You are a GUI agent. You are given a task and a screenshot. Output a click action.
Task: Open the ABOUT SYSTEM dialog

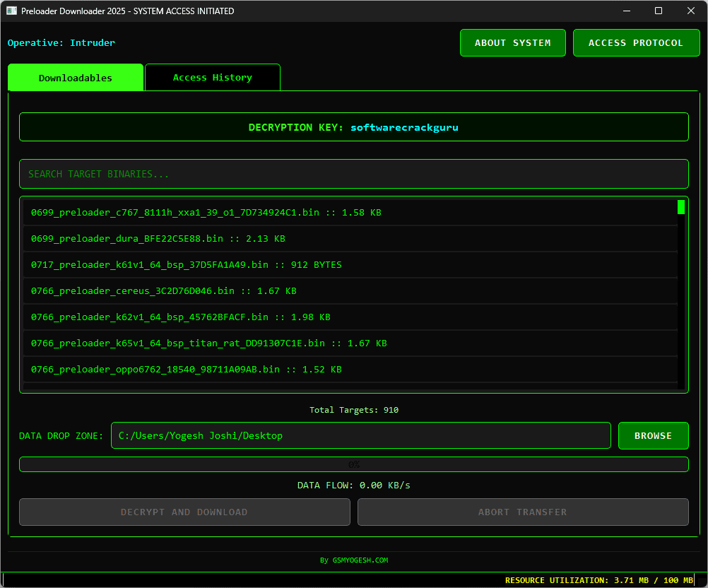[512, 43]
